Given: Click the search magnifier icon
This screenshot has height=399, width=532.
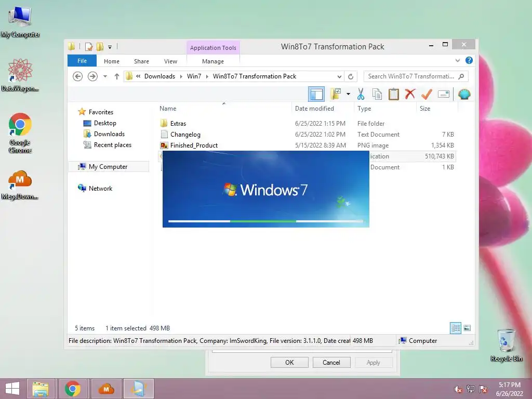Looking at the screenshot, I should point(461,76).
